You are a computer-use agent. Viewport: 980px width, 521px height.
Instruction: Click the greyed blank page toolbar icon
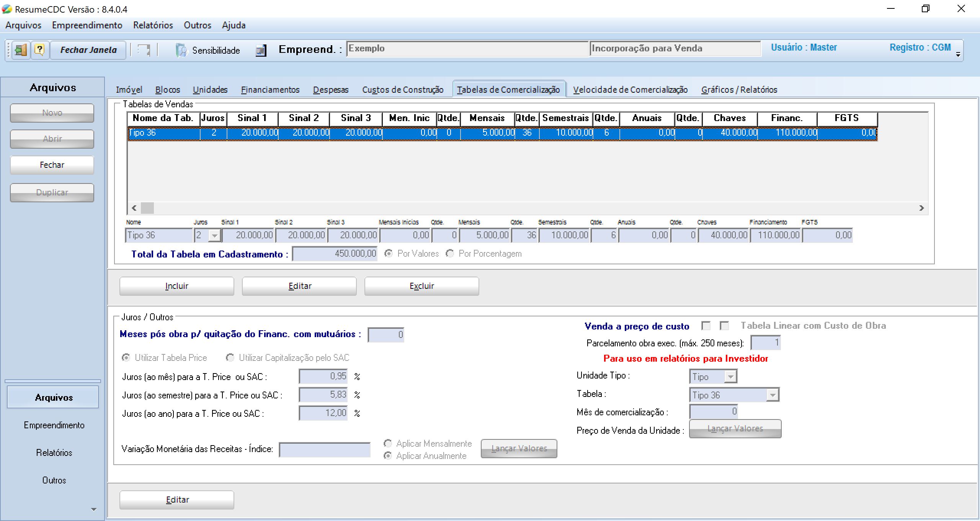[x=144, y=50]
